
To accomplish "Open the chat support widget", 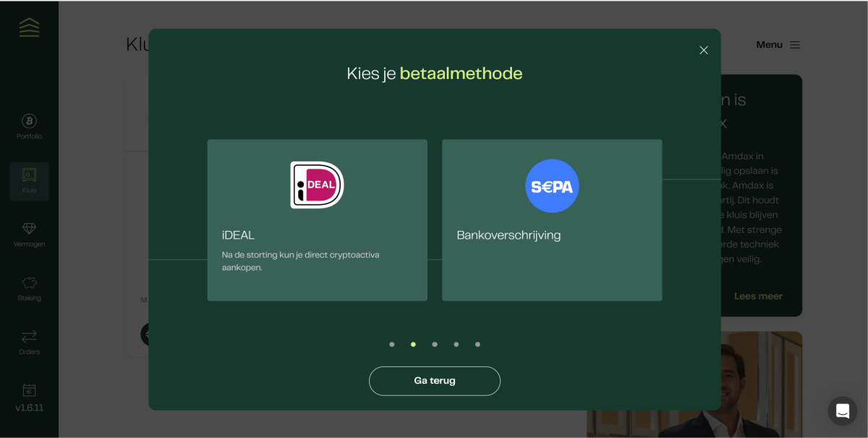I will point(843,410).
